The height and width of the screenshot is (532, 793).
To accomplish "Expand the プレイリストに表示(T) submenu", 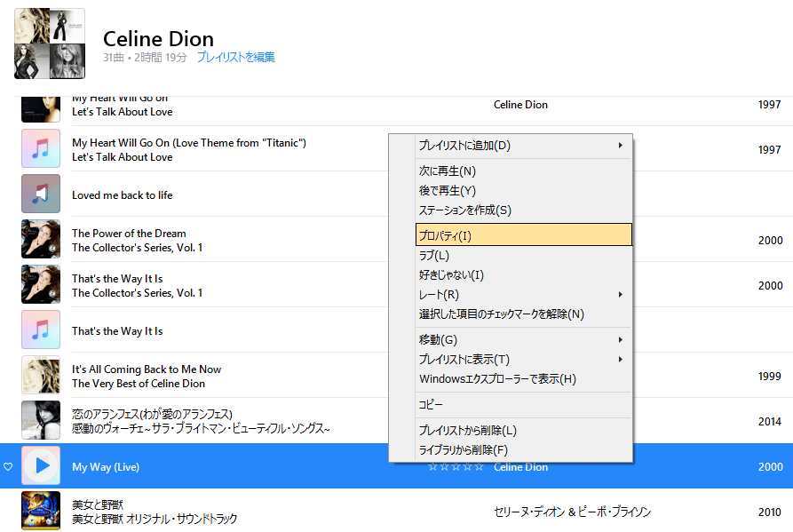I will 524,360.
